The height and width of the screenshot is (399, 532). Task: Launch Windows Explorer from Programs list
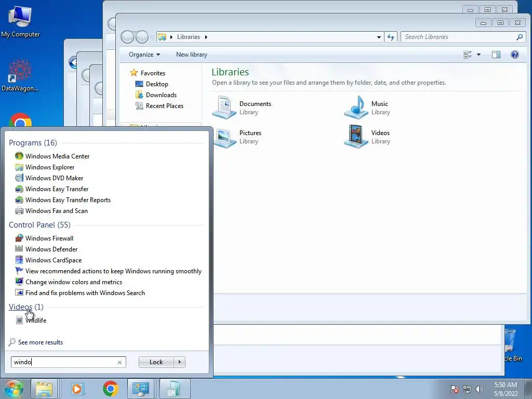coord(45,167)
